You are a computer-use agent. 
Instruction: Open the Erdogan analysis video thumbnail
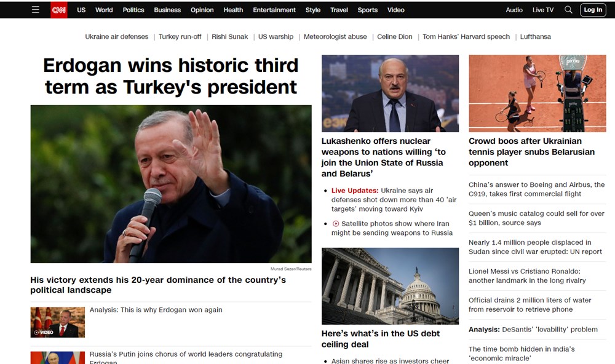58,322
